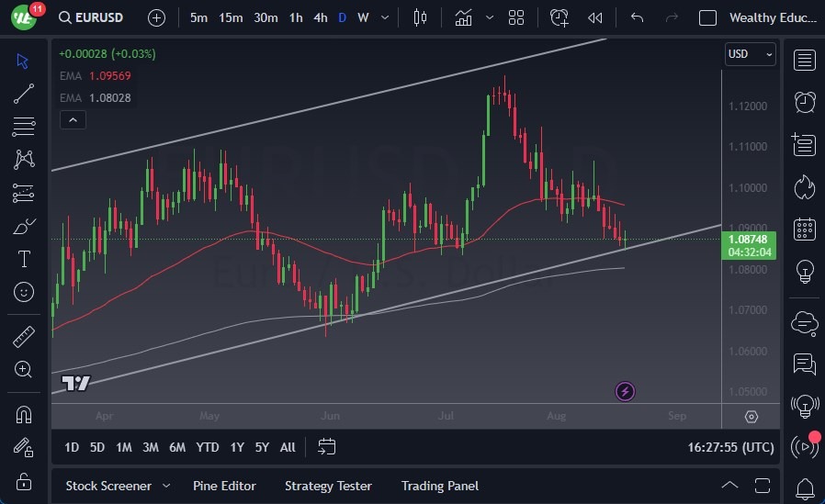This screenshot has width=825, height=504.
Task: Open the emoji icons tool
Action: pos(24,292)
